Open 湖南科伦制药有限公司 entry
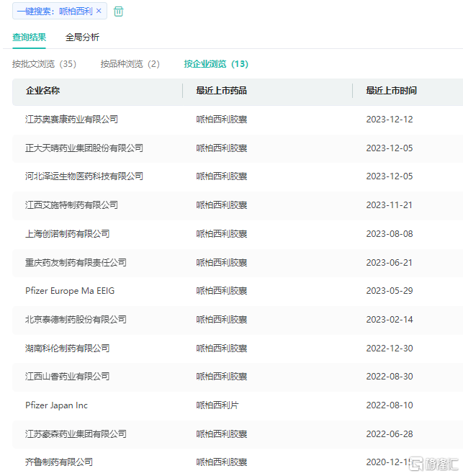463x476 pixels. click(x=68, y=349)
